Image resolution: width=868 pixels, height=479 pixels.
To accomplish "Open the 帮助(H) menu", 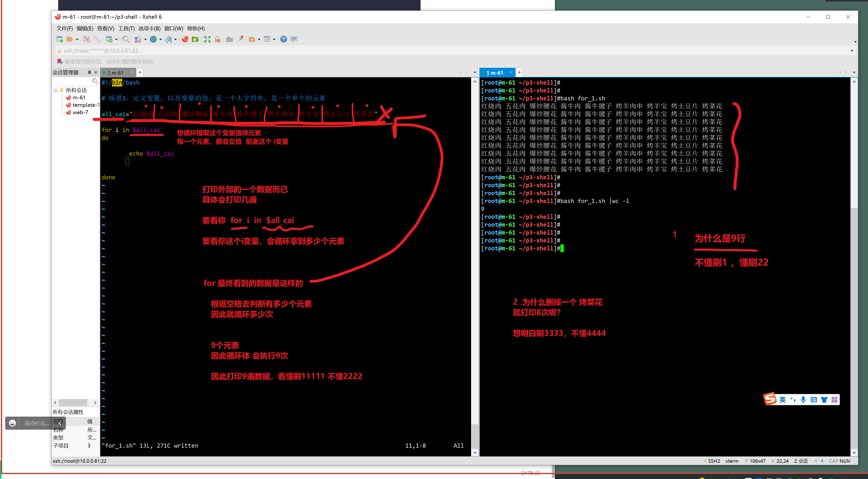I will click(196, 29).
